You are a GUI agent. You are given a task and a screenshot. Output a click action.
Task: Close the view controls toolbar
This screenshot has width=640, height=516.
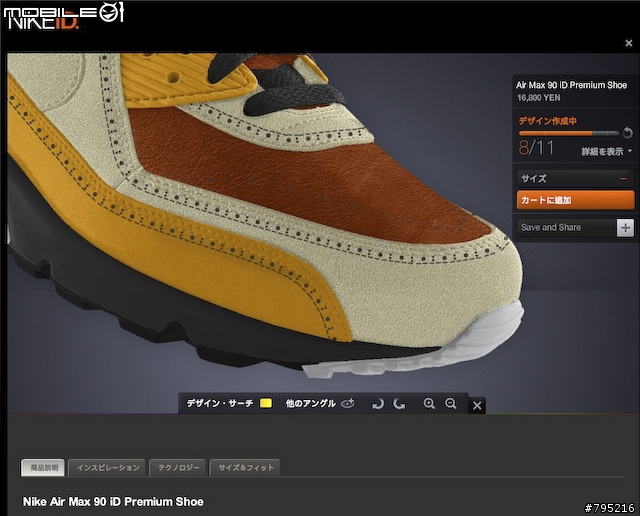477,405
